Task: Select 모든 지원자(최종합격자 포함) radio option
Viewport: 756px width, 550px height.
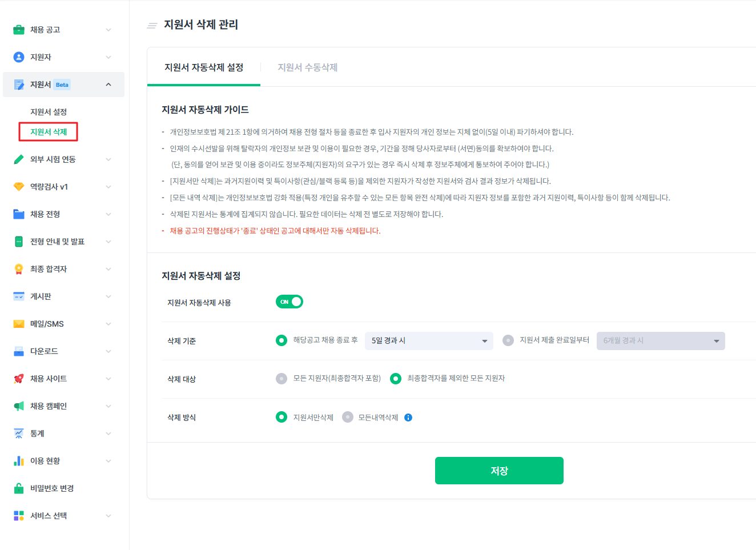Action: [x=282, y=379]
